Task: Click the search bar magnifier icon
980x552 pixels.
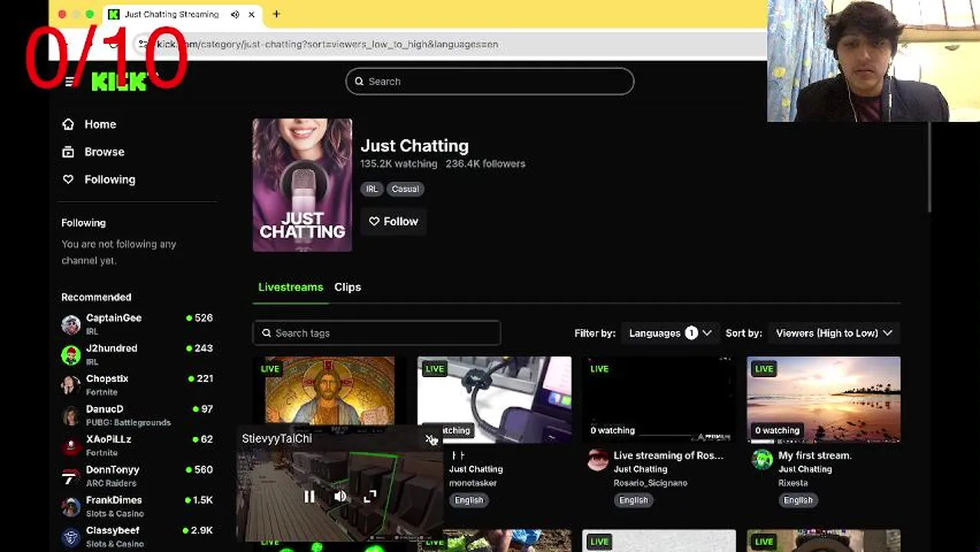Action: coord(359,81)
